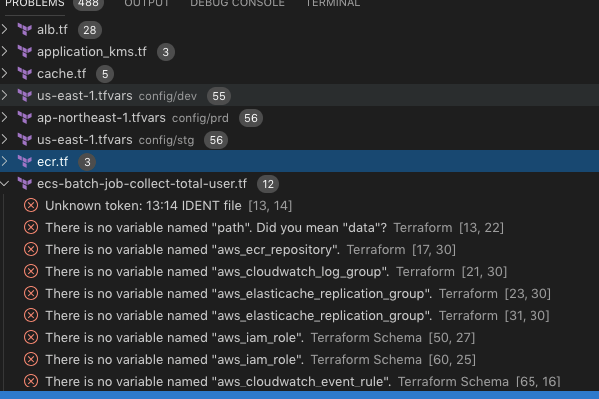
Task: Expand the ecr.tf problems group
Action: pyautogui.click(x=5, y=162)
